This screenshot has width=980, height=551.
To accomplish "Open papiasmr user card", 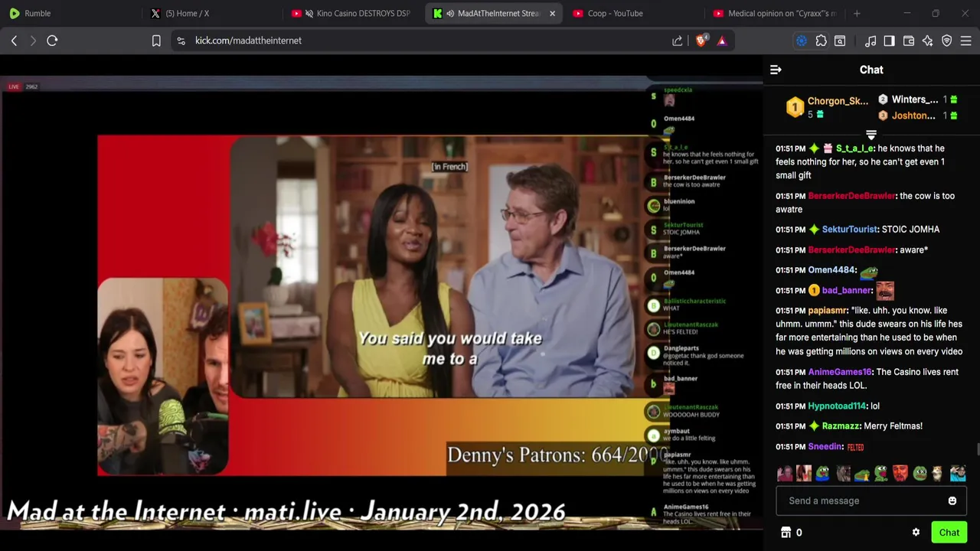I will coord(827,311).
